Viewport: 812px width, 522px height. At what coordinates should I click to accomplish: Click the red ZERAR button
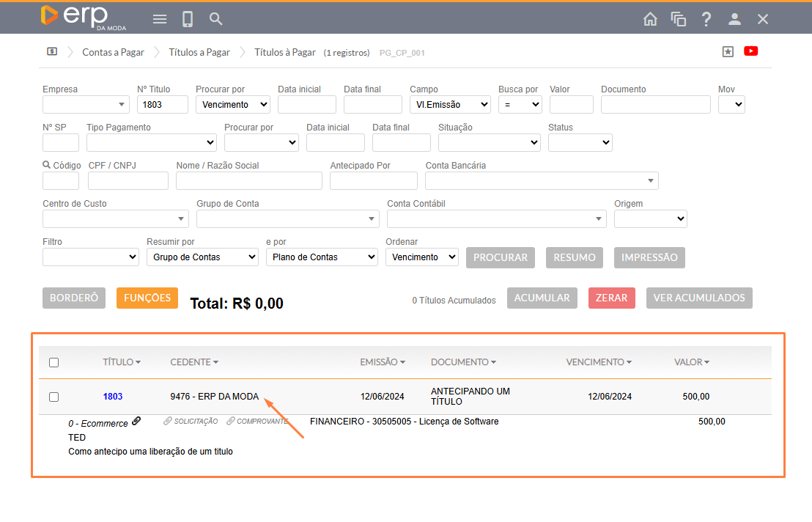click(x=611, y=298)
